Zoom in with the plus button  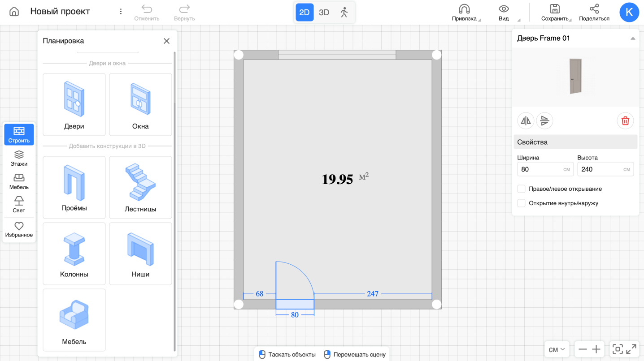point(596,349)
